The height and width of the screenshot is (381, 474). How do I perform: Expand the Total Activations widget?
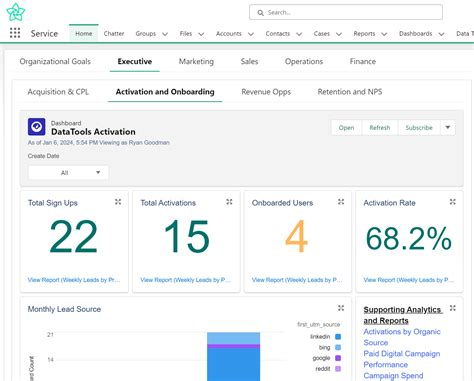click(x=229, y=202)
